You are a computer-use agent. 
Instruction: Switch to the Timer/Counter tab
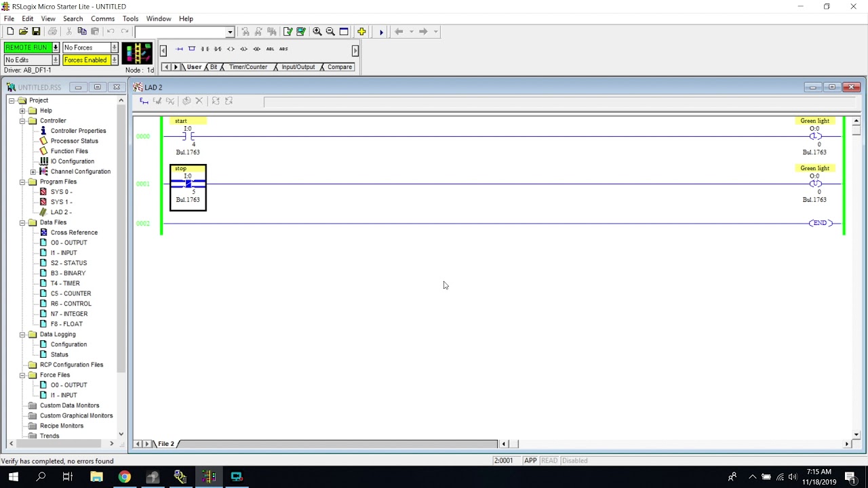(x=248, y=67)
